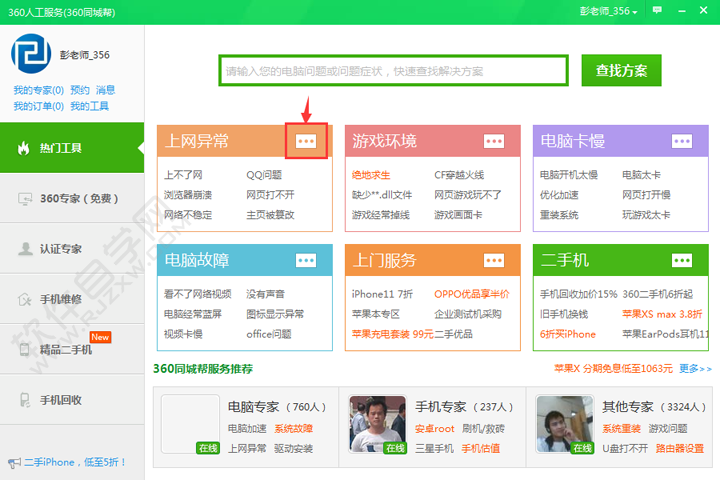Viewport: 720px width, 480px height.
Task: Open more options for 上网异常 card
Action: (x=306, y=141)
